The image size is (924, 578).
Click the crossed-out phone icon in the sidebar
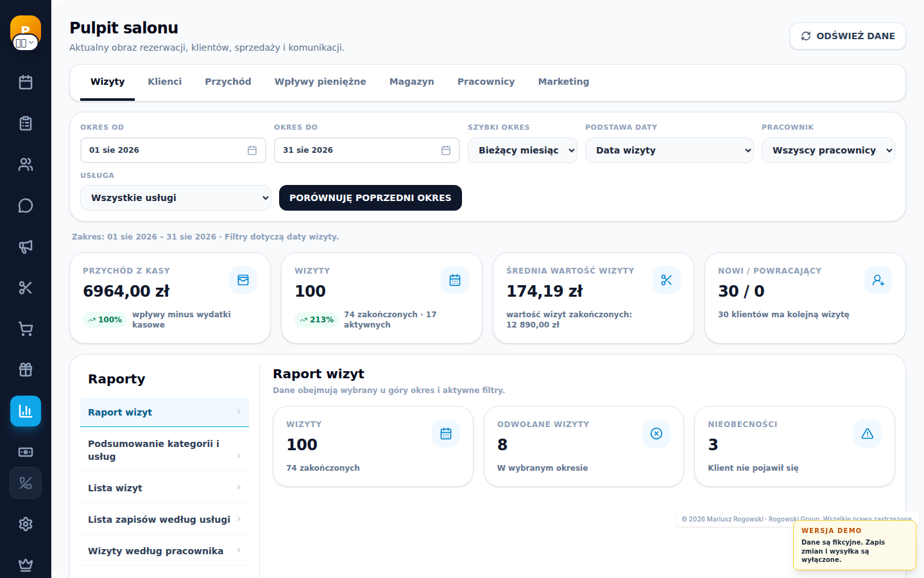[x=26, y=483]
